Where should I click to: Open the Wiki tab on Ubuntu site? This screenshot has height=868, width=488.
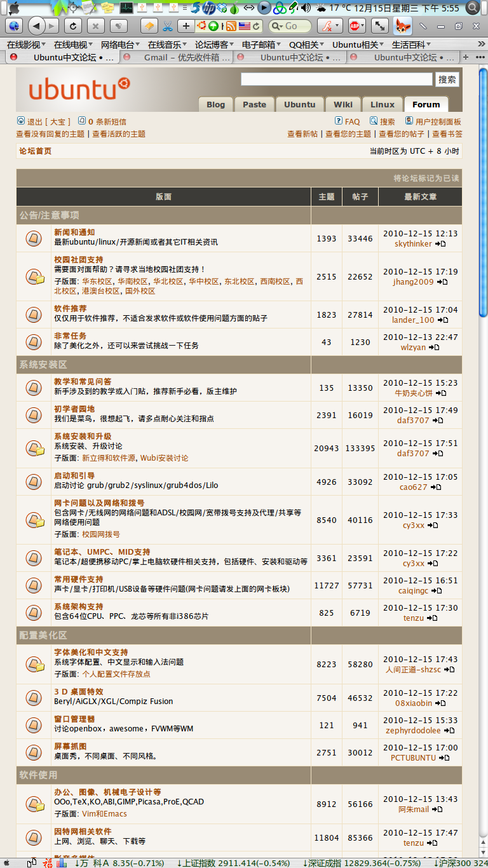[342, 104]
